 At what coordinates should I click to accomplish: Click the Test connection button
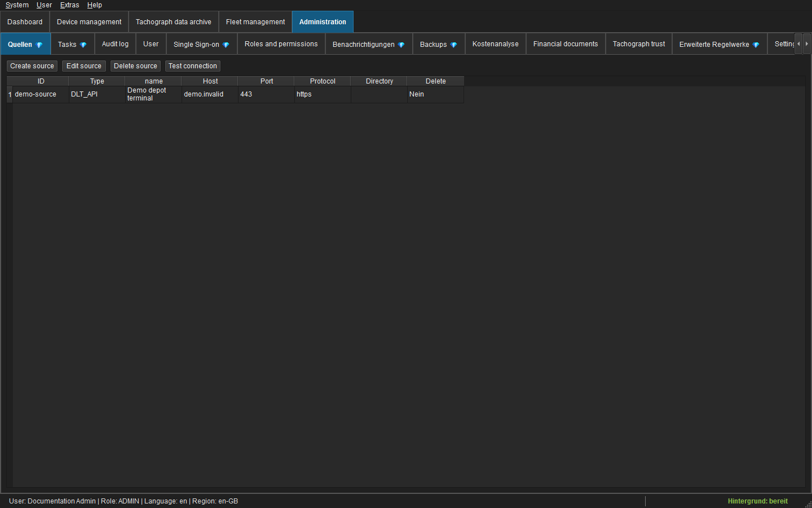[193, 66]
